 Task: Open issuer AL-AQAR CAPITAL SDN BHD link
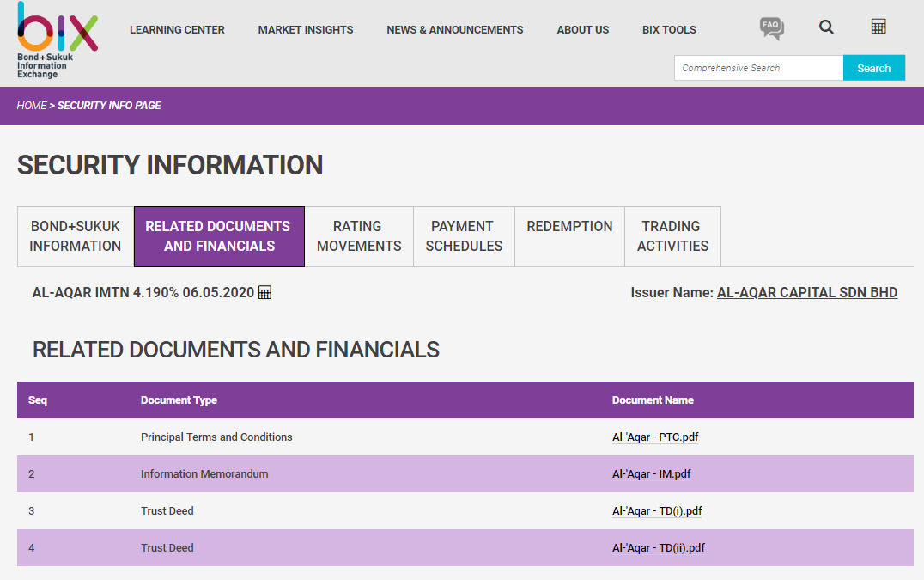[806, 292]
